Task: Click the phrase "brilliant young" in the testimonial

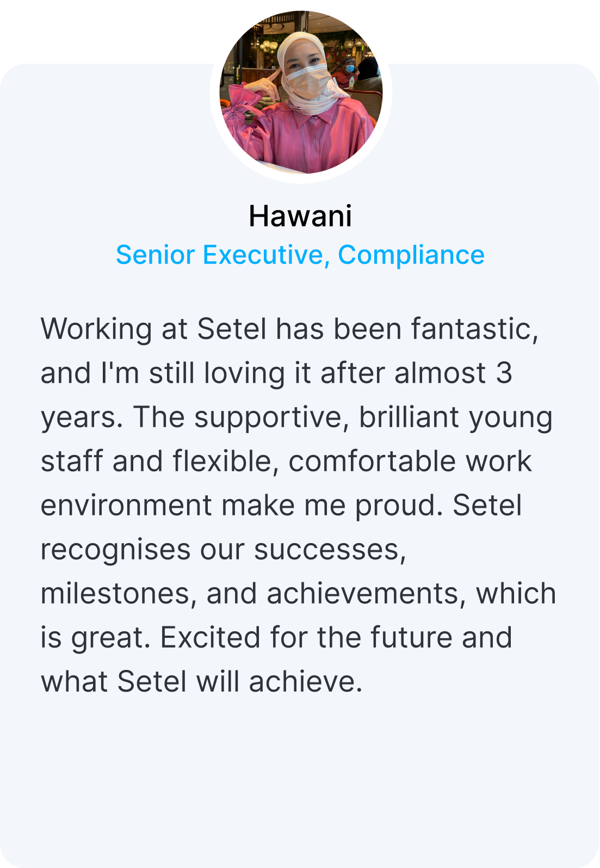Action: pyautogui.click(x=456, y=418)
